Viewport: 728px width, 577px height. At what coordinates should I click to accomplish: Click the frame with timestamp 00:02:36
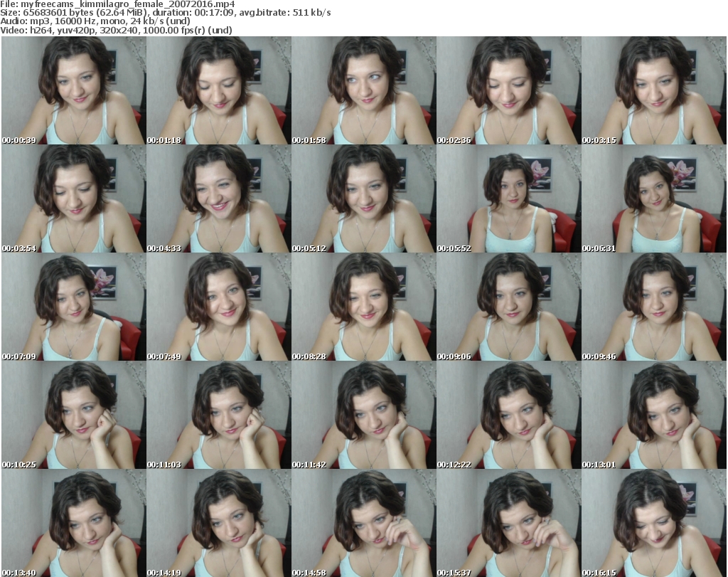pos(509,90)
